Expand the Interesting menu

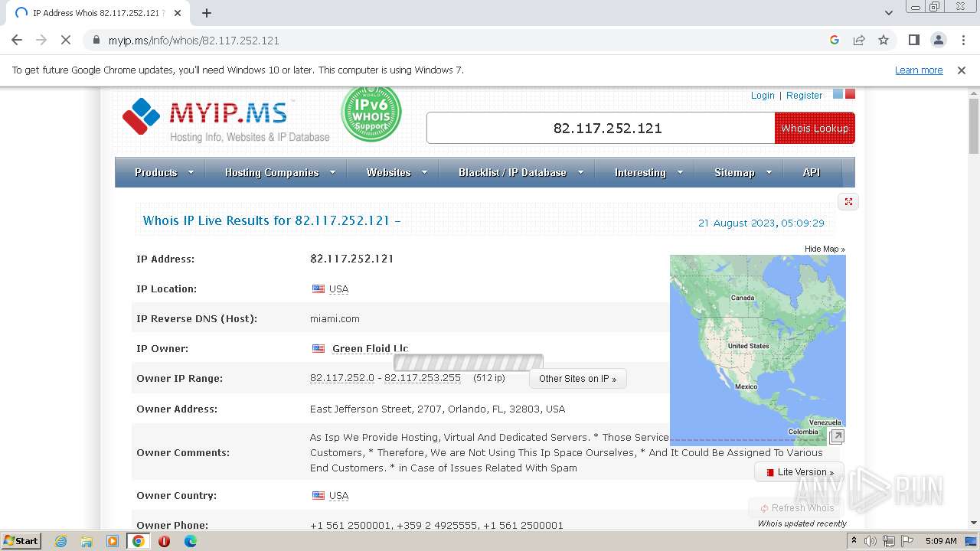pyautogui.click(x=648, y=173)
